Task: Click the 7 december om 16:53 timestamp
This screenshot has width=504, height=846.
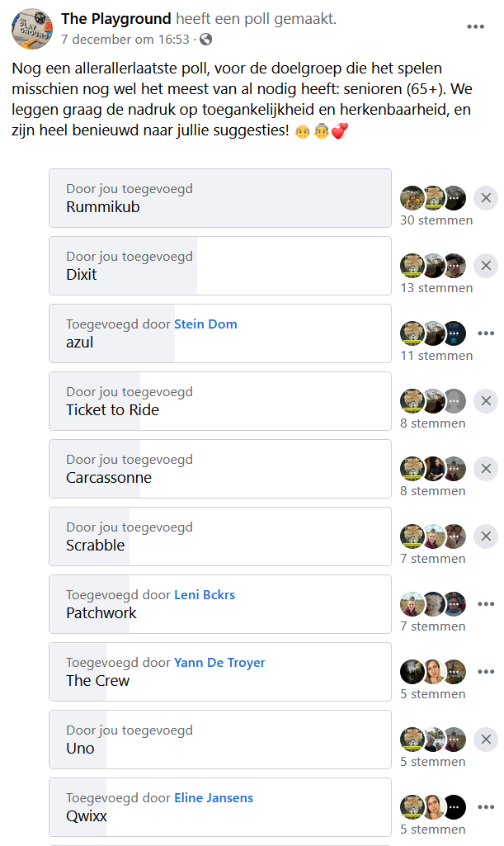Action: [x=125, y=40]
